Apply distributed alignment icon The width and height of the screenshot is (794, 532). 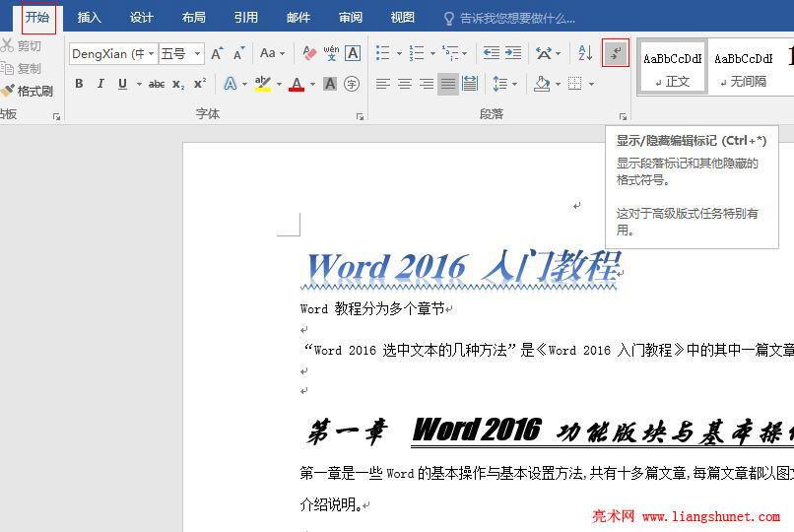[470, 84]
